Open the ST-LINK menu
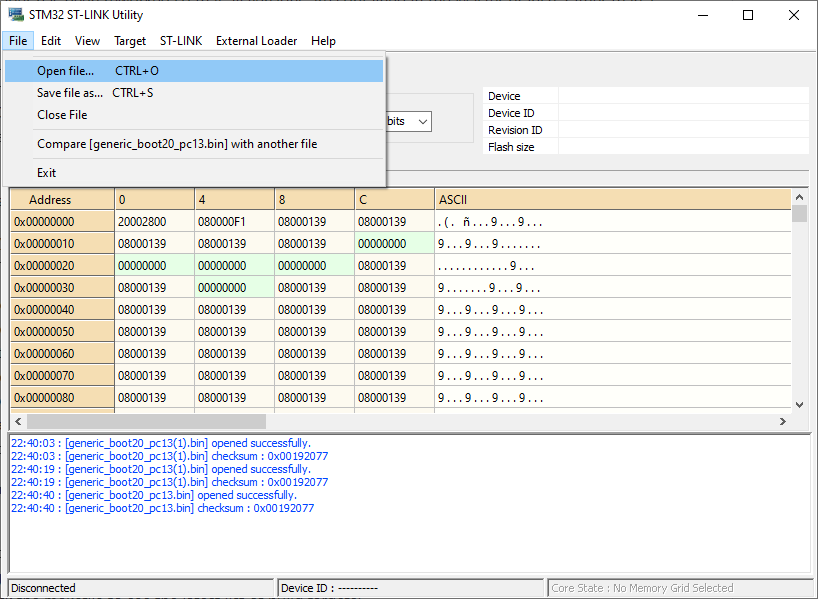Screen dimensions: 818x599 click(x=181, y=41)
